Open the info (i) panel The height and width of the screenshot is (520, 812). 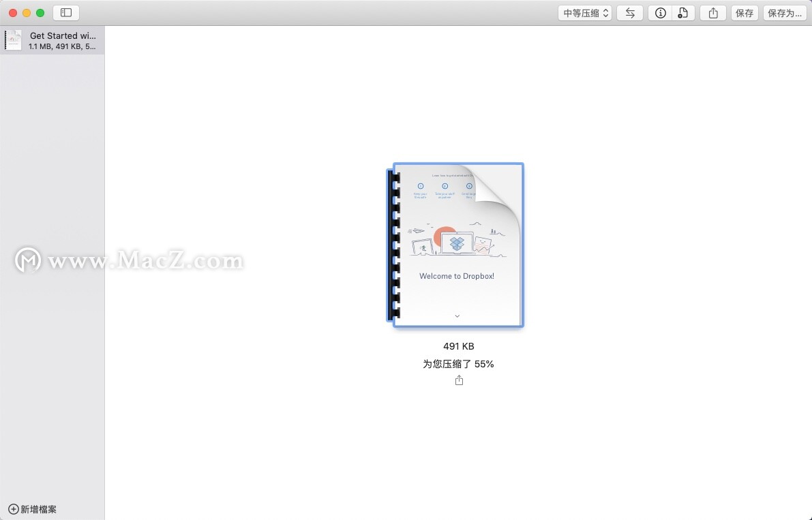[x=660, y=13]
